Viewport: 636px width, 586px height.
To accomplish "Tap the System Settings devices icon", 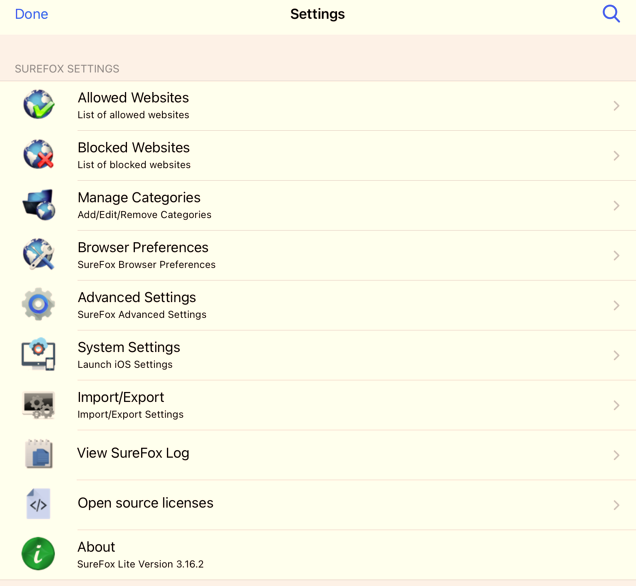I will [x=38, y=355].
